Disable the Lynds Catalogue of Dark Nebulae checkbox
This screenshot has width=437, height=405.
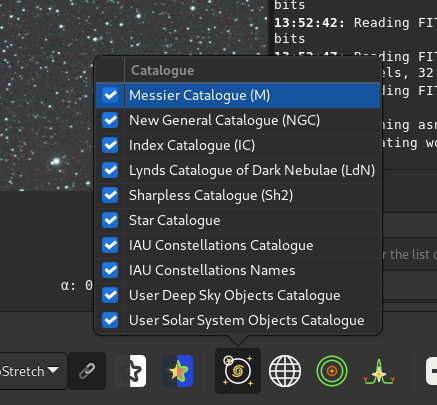110,170
